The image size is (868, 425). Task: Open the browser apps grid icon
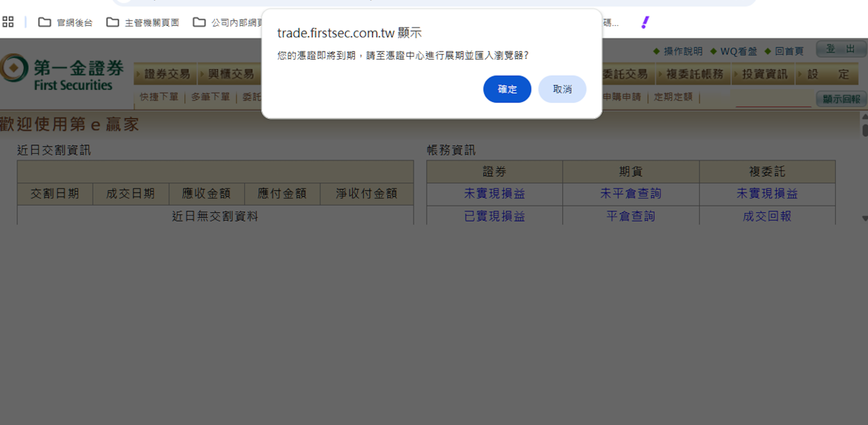(x=8, y=22)
